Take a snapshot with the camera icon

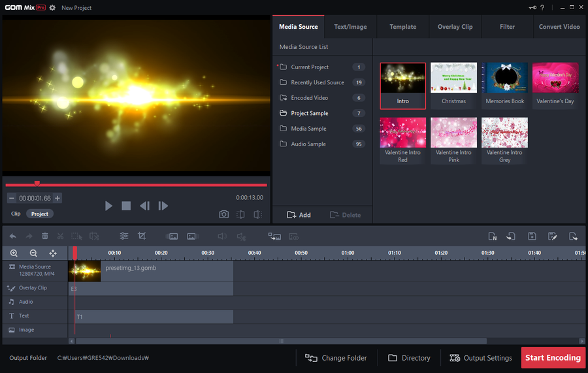223,214
